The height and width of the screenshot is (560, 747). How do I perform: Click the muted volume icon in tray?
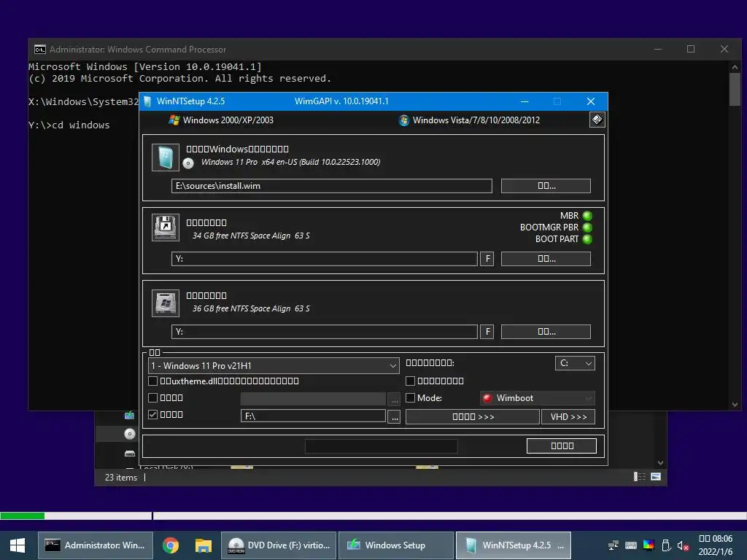pos(683,545)
